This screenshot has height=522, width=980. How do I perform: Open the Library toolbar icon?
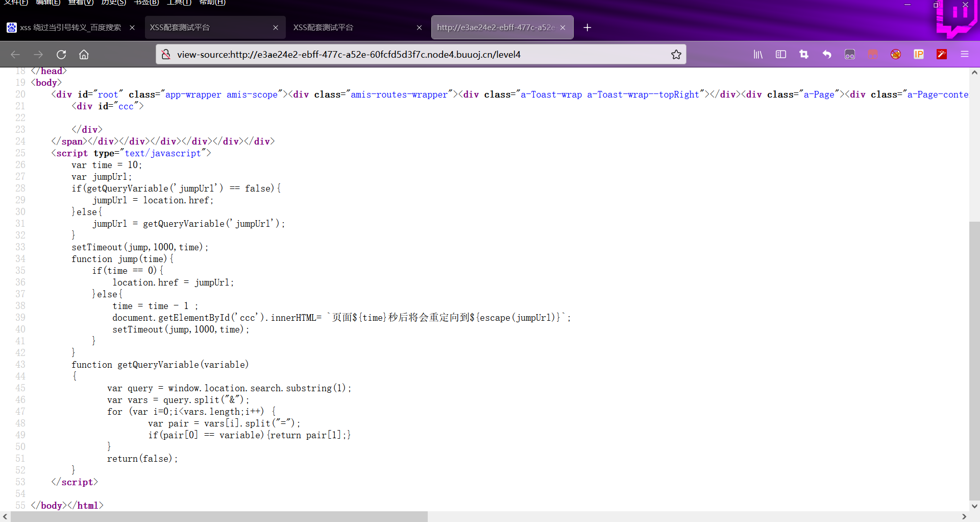[758, 54]
